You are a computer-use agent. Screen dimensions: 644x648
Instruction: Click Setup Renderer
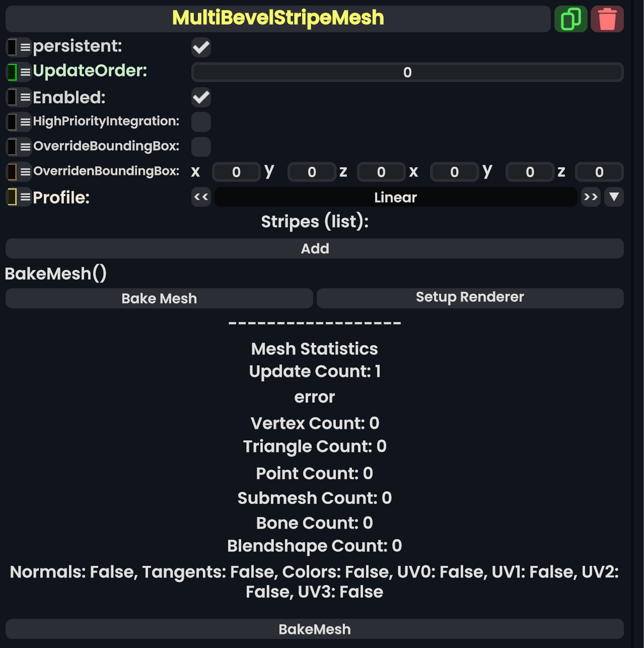pyautogui.click(x=470, y=297)
